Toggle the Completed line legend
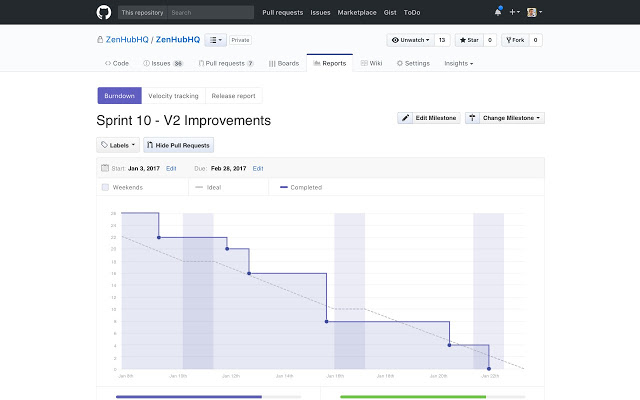 click(301, 187)
